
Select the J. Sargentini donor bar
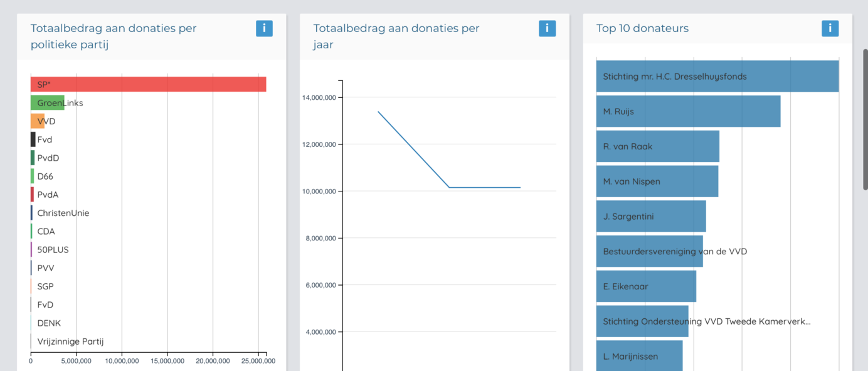click(651, 216)
